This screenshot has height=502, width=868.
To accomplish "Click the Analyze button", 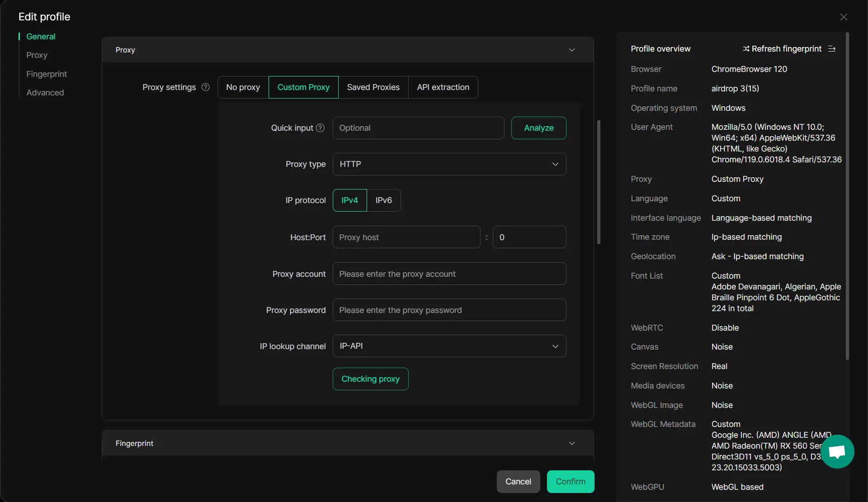I will coord(538,128).
